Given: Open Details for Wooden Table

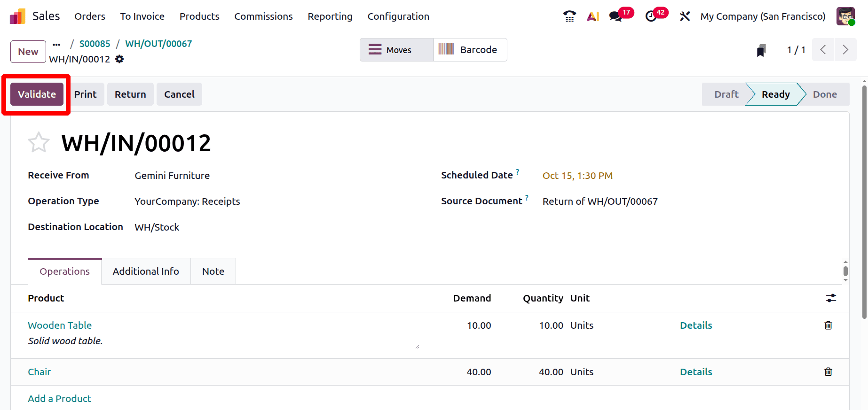Looking at the screenshot, I should [696, 325].
